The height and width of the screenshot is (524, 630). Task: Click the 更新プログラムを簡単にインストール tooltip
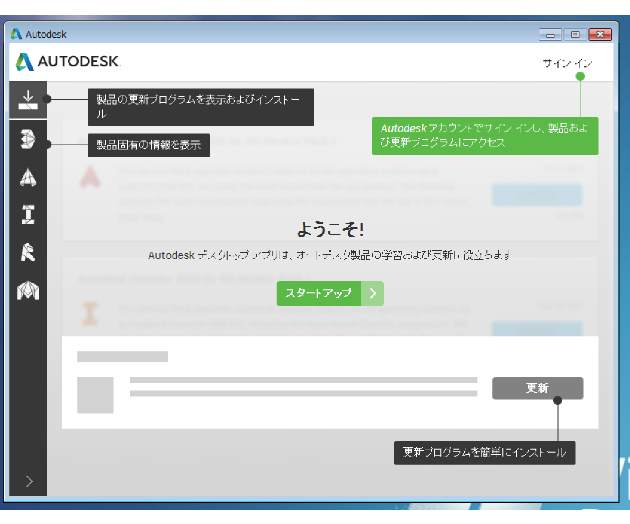click(x=485, y=453)
